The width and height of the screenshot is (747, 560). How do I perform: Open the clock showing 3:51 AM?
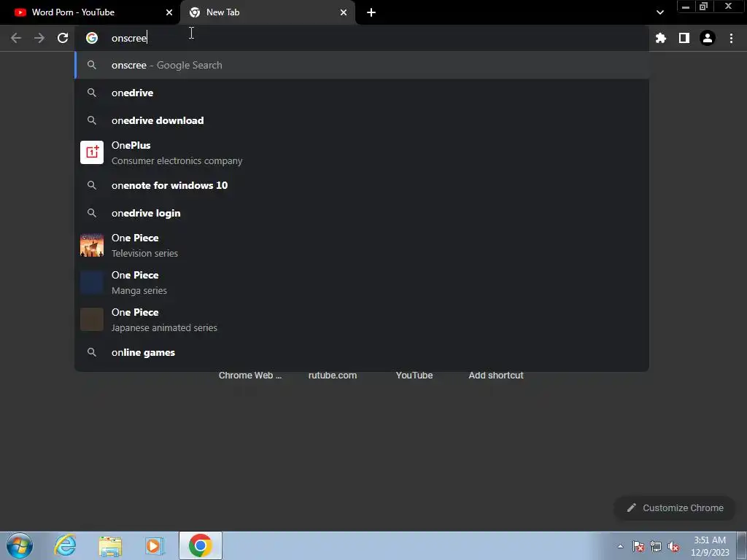click(710, 546)
